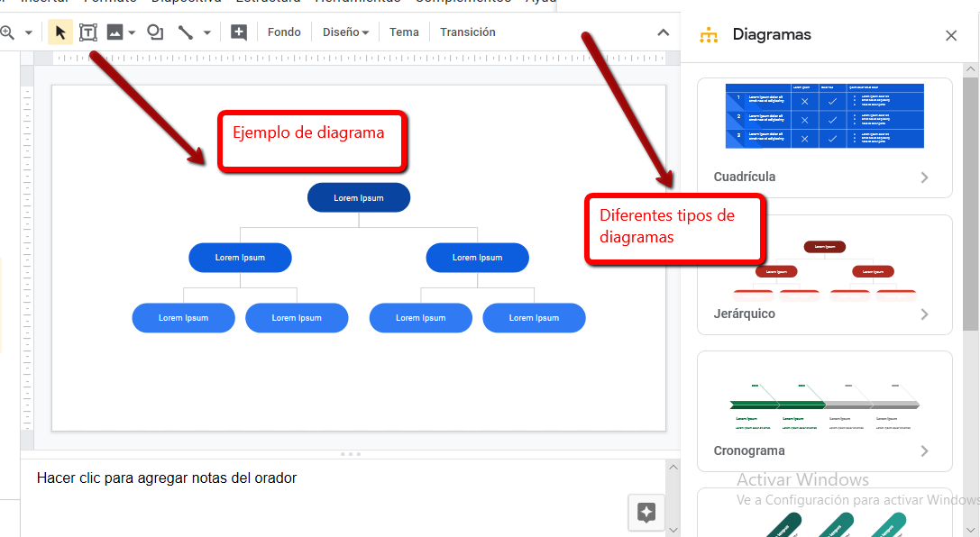Viewport: 980px width, 537px height.
Task: Select the shape tool
Action: point(155,32)
